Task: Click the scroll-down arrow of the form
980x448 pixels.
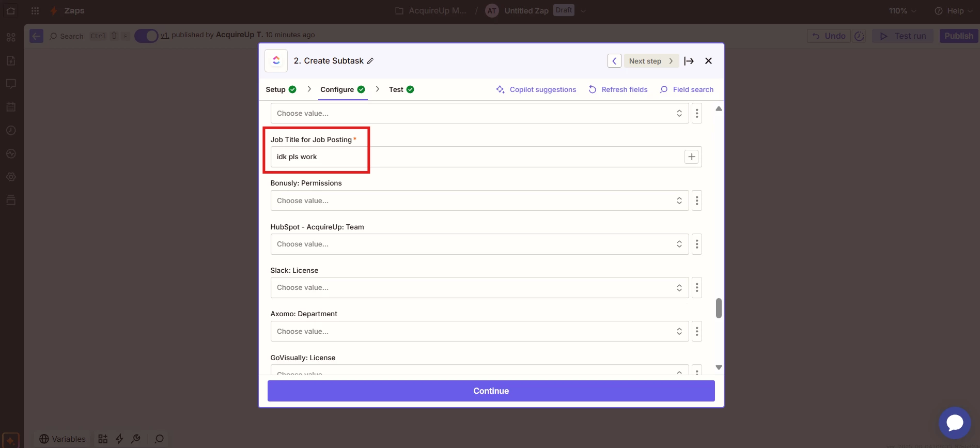Action: pos(718,367)
